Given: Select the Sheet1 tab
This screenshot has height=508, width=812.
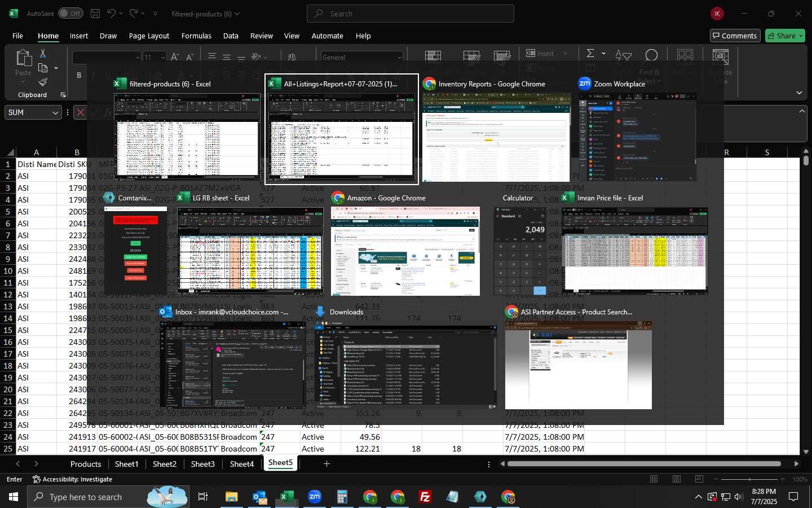Looking at the screenshot, I should [x=126, y=464].
